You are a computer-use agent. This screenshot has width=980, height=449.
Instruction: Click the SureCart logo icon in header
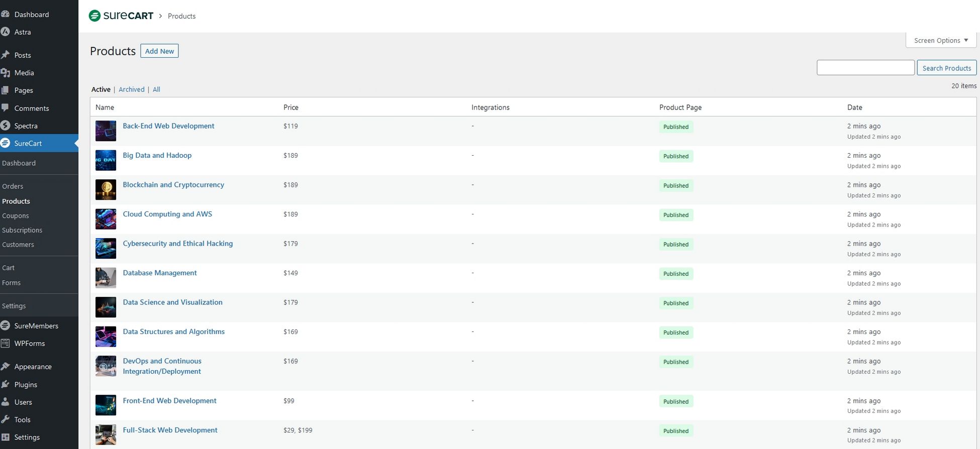94,16
